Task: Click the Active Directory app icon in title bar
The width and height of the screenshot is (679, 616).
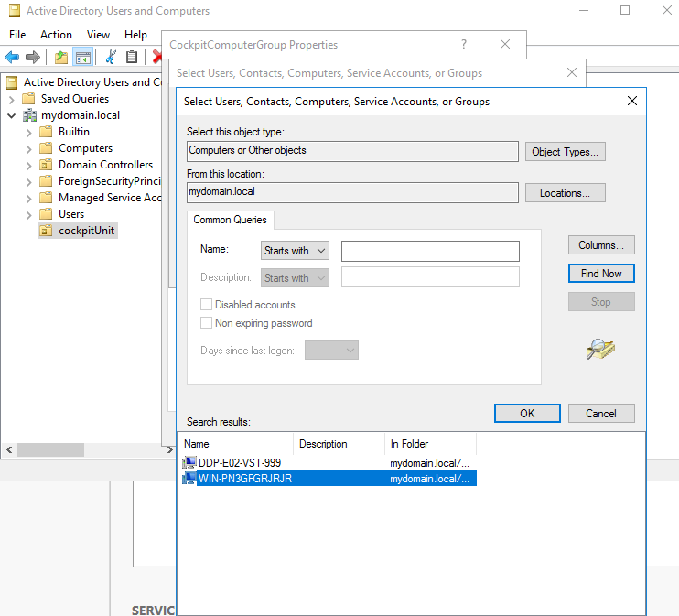Action: tap(15, 11)
